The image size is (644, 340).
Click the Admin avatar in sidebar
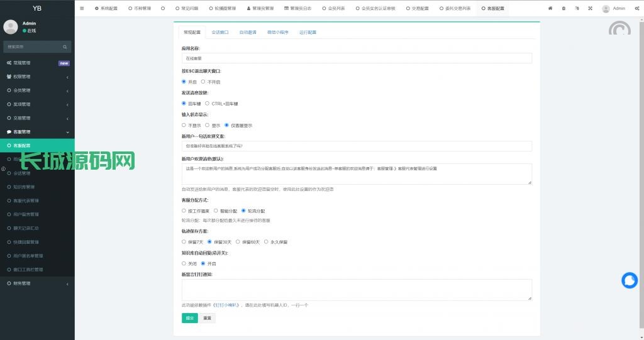pos(11,26)
